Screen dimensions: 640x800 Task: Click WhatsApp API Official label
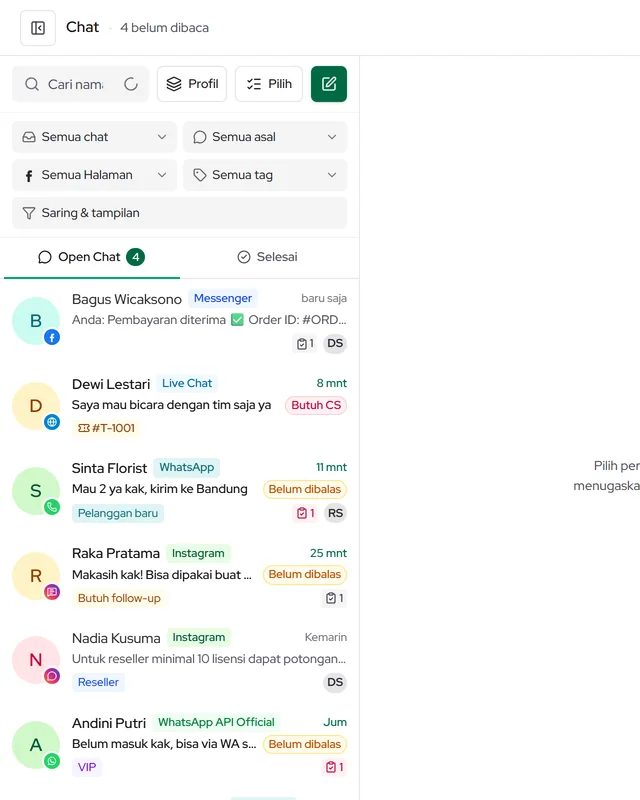[216, 722]
